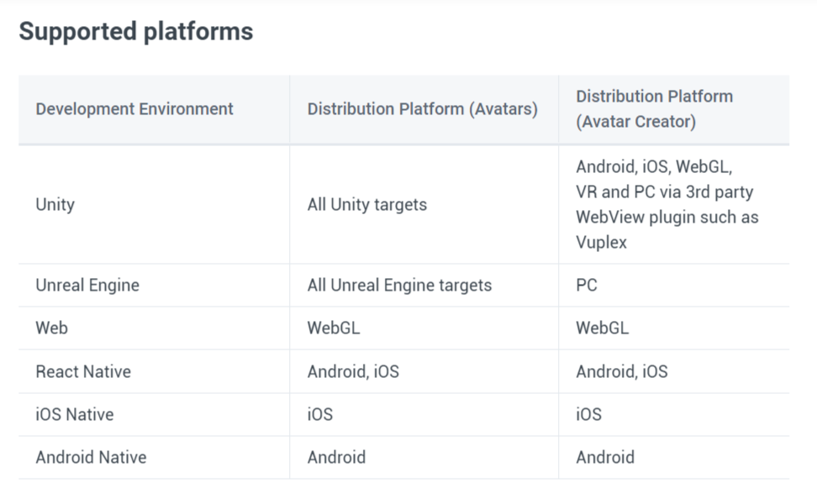The height and width of the screenshot is (504, 817).
Task: Click the All Unreal Engine targets cell
Action: (399, 286)
